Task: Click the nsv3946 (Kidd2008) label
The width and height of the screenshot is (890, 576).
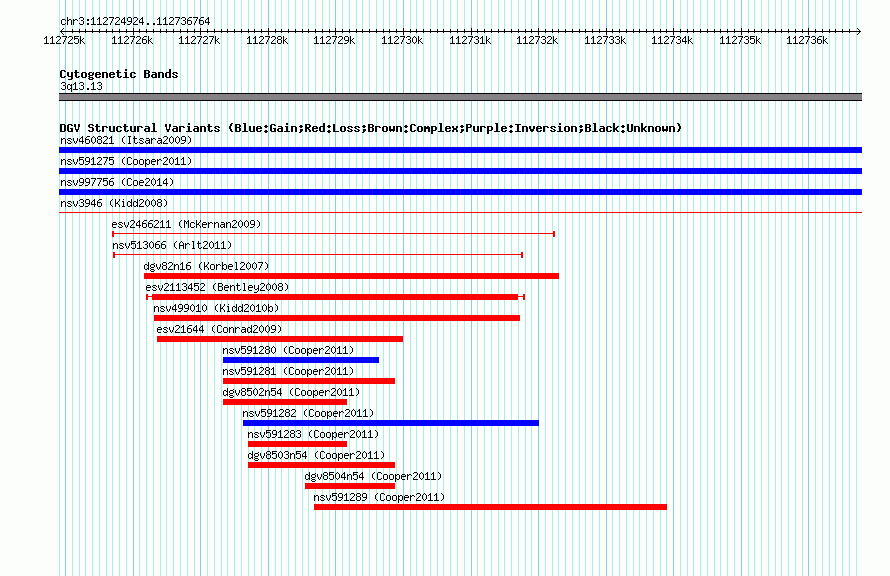Action: coord(114,203)
